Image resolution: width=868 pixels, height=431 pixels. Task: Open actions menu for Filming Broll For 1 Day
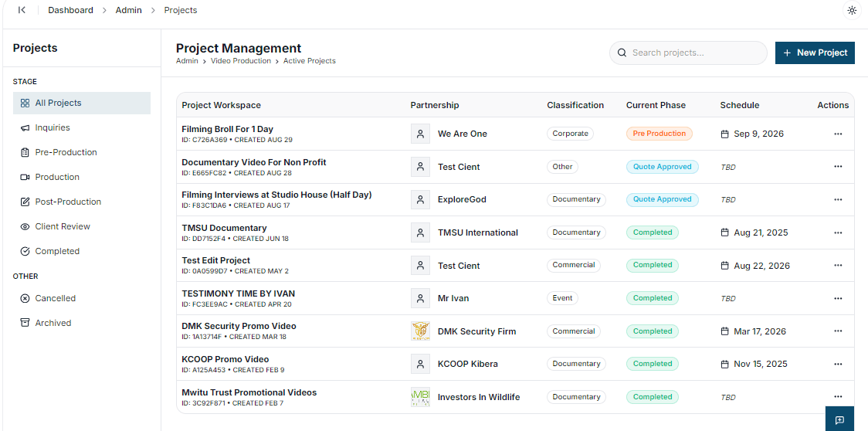pos(838,134)
